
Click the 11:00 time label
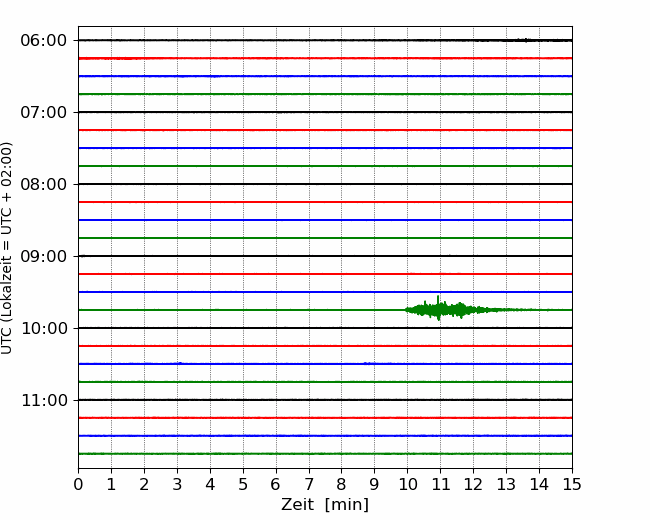click(44, 401)
